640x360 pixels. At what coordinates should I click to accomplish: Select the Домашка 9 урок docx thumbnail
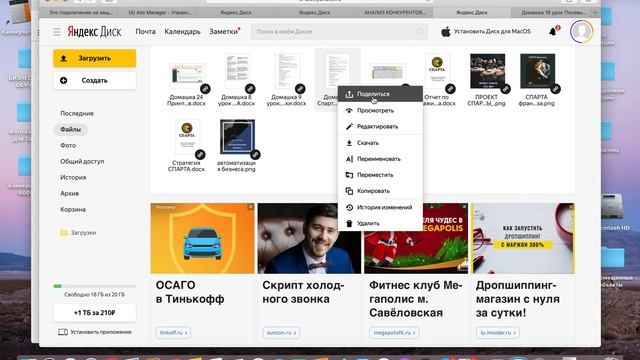click(x=287, y=71)
